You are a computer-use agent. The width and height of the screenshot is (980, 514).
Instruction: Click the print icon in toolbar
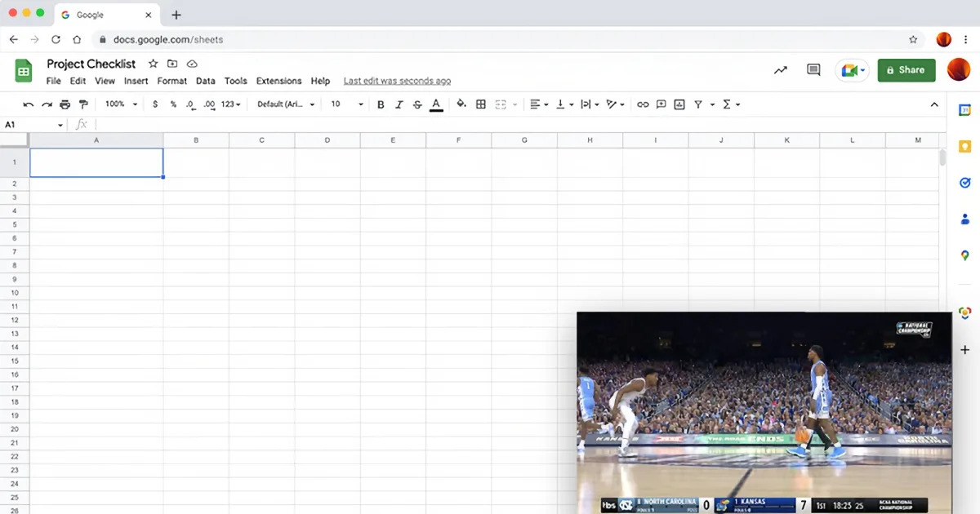(65, 104)
